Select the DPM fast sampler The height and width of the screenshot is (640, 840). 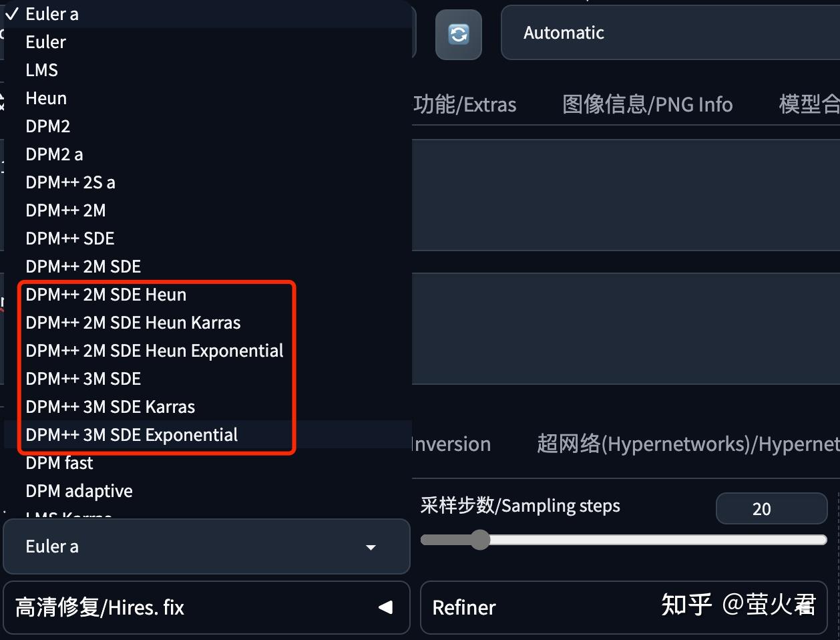(59, 462)
